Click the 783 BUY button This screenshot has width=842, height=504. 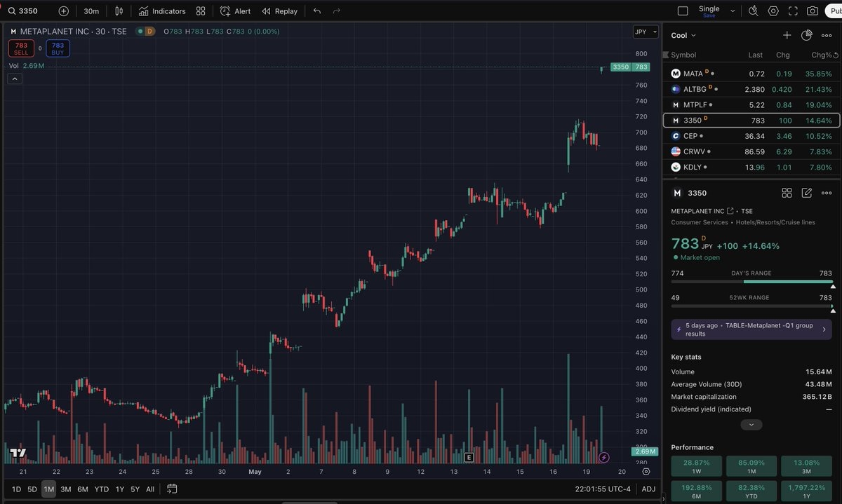(x=58, y=48)
